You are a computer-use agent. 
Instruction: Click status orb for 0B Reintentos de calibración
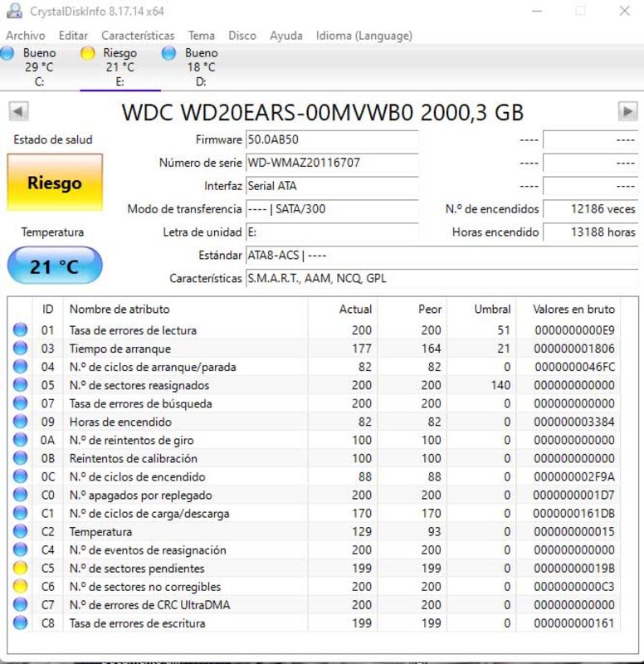pos(20,458)
